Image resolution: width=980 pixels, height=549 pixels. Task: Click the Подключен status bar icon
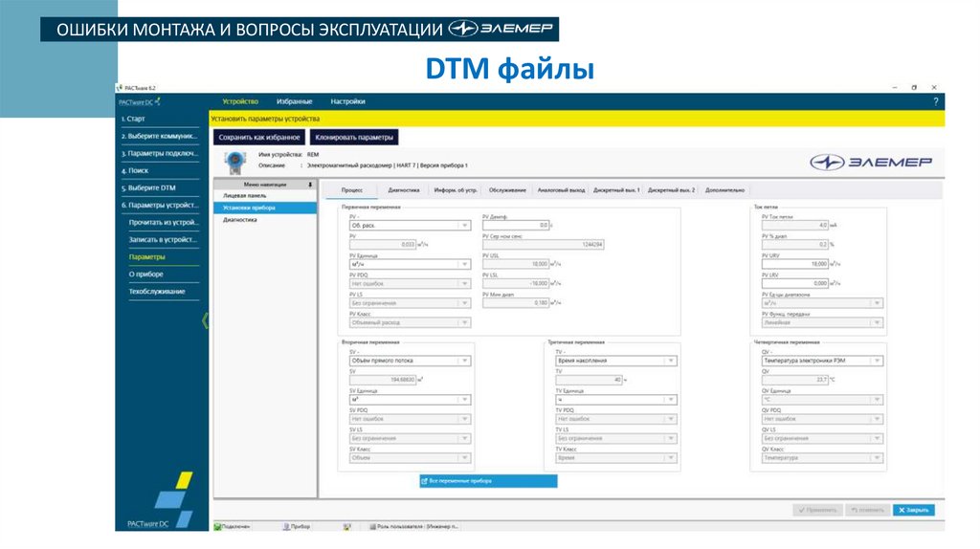pos(218,525)
